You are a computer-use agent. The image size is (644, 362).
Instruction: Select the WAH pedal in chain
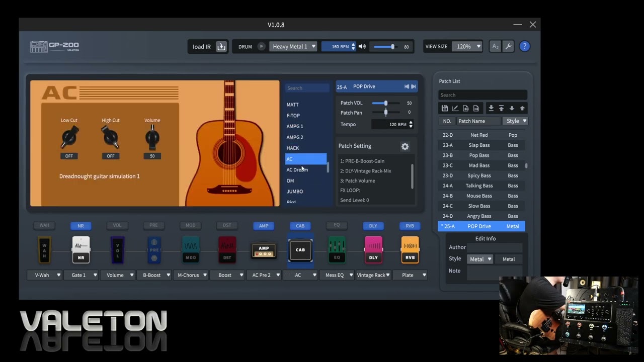coord(44,250)
